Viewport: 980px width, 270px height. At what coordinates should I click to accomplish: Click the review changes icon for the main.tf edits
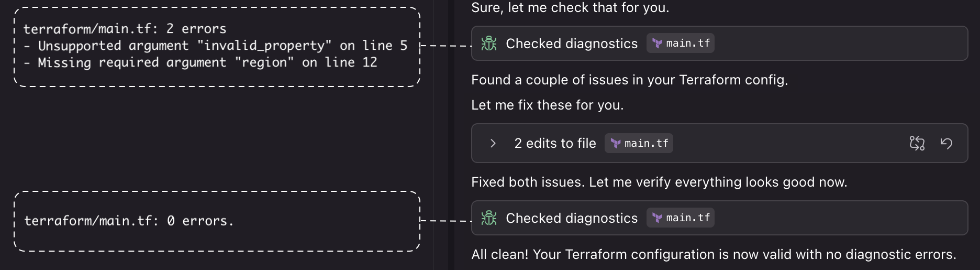click(917, 143)
